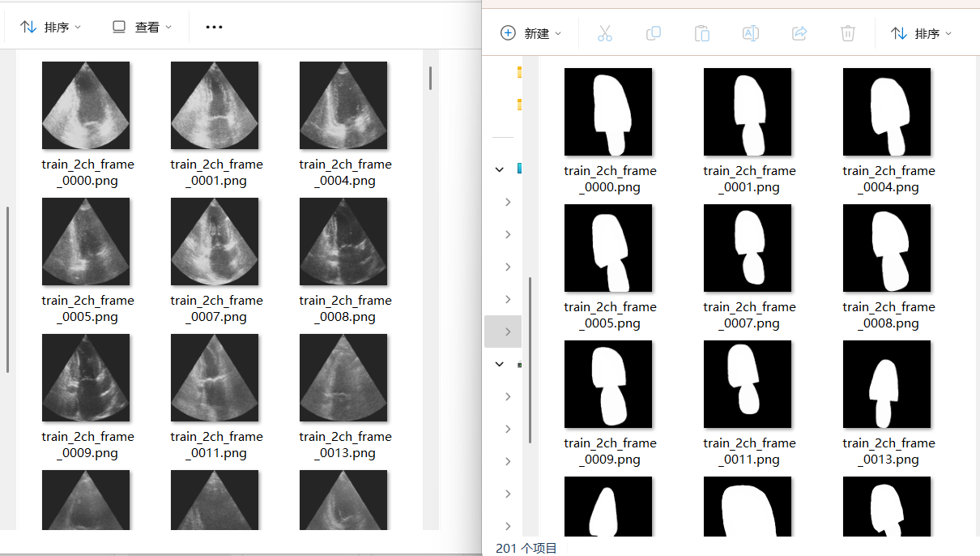Click the New (新建) button in right window
The height and width of the screenshot is (556, 980).
[x=531, y=33]
